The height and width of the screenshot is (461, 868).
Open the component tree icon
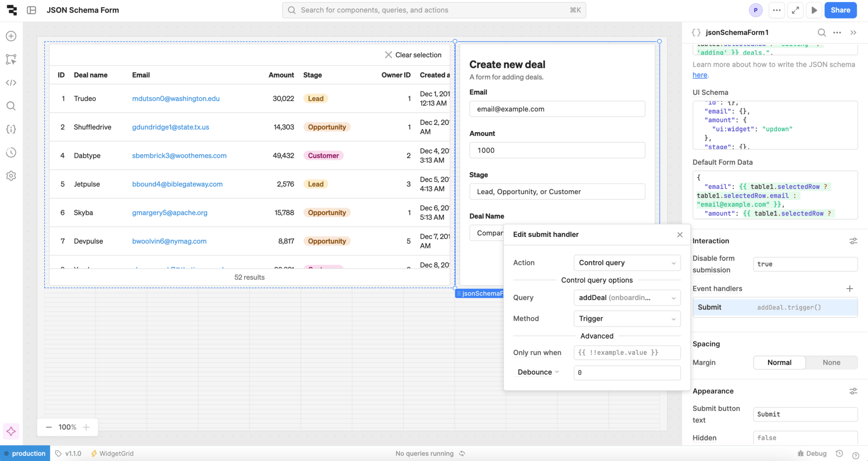coord(11,59)
